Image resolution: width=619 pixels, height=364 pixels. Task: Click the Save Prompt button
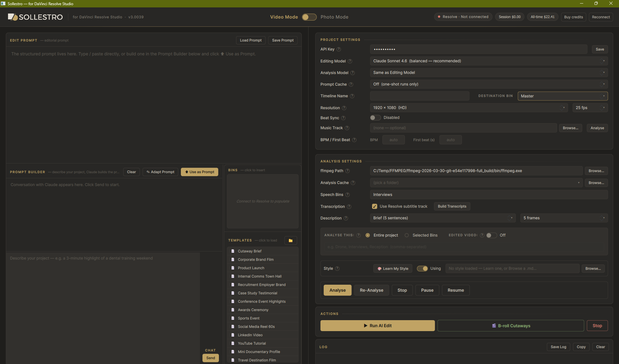283,40
